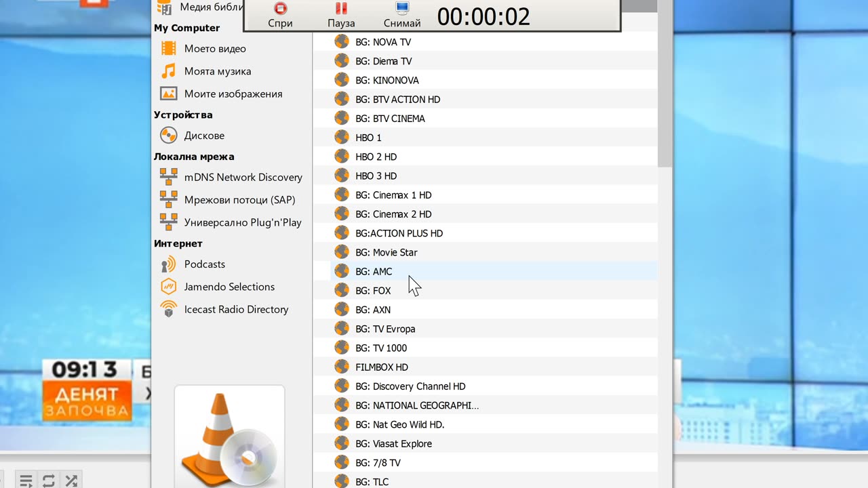Click the Снимай capture button
The height and width of the screenshot is (488, 868).
click(402, 16)
